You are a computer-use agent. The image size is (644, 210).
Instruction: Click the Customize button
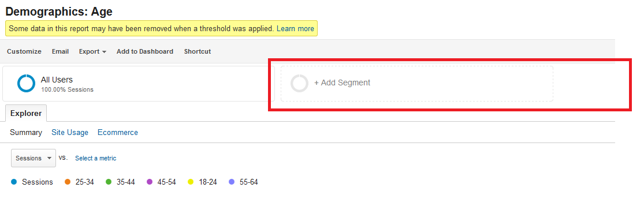[x=24, y=52]
